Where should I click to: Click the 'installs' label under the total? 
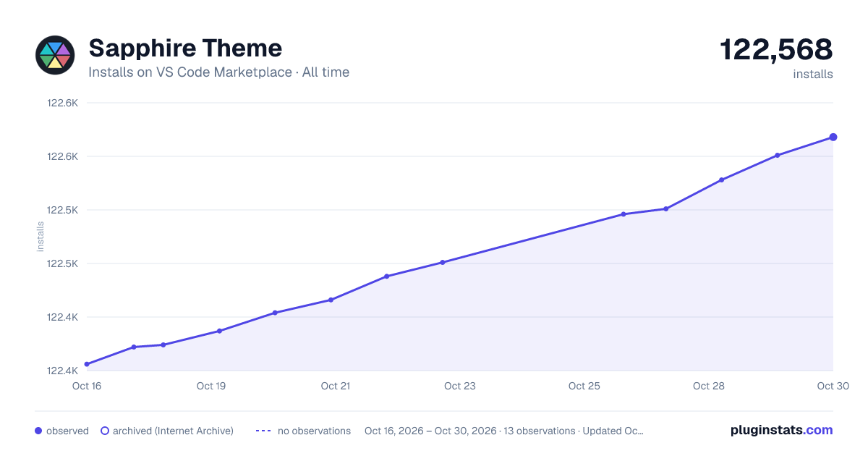pyautogui.click(x=813, y=74)
